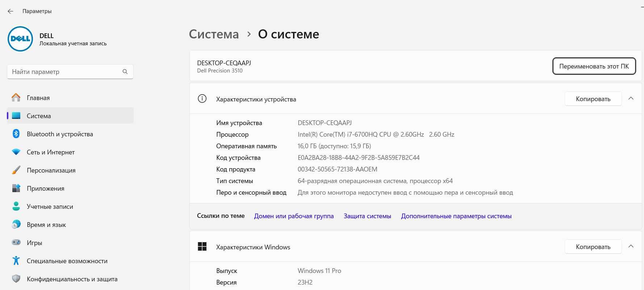
Task: Click the Перо и сенсорный ввод label
Action: [251, 192]
